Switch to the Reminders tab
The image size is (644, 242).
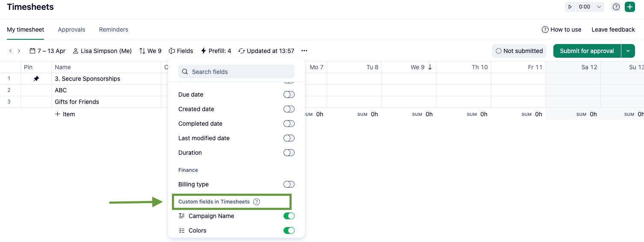113,30
